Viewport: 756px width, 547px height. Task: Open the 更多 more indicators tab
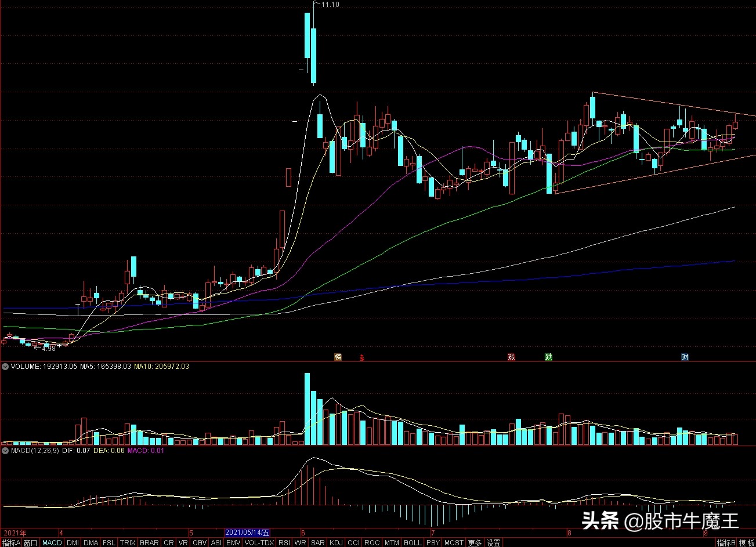click(x=475, y=543)
